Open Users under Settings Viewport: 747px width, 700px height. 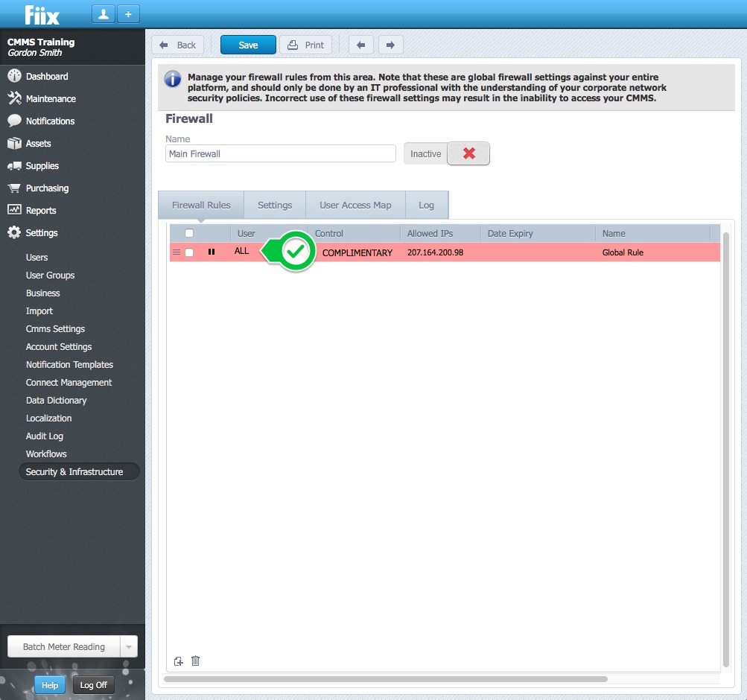(x=36, y=257)
